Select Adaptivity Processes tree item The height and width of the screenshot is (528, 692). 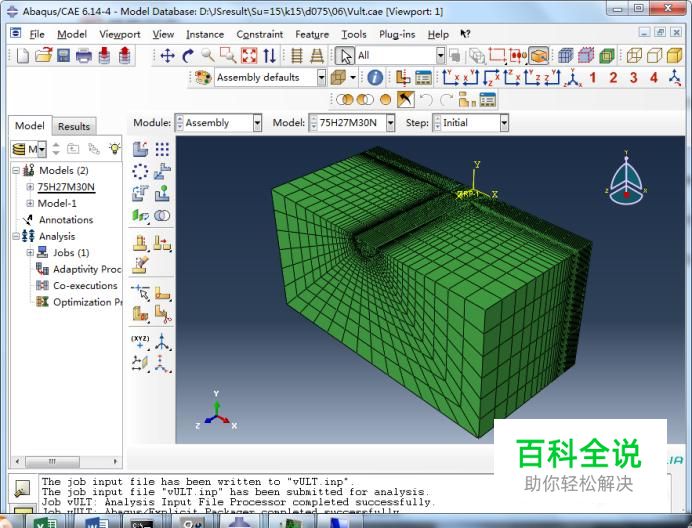[86, 269]
